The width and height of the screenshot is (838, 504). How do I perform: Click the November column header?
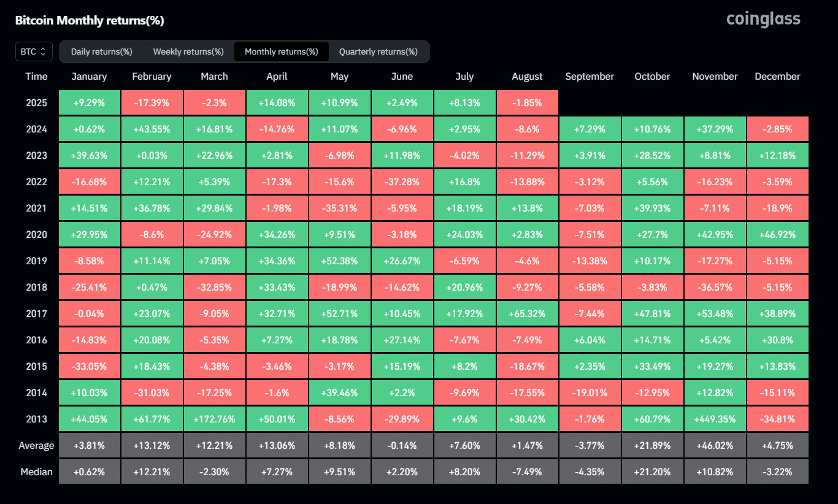(x=715, y=77)
